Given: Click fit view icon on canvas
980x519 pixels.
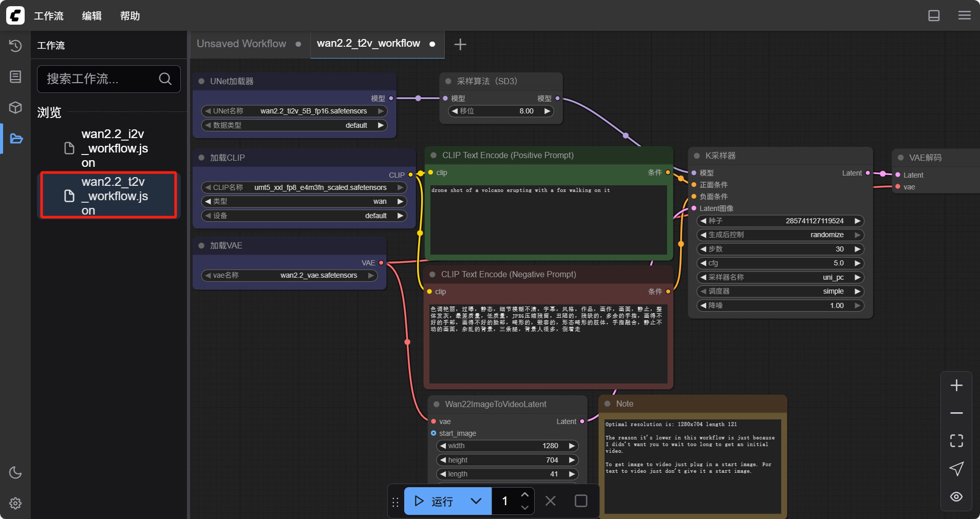Looking at the screenshot, I should click(x=956, y=440).
